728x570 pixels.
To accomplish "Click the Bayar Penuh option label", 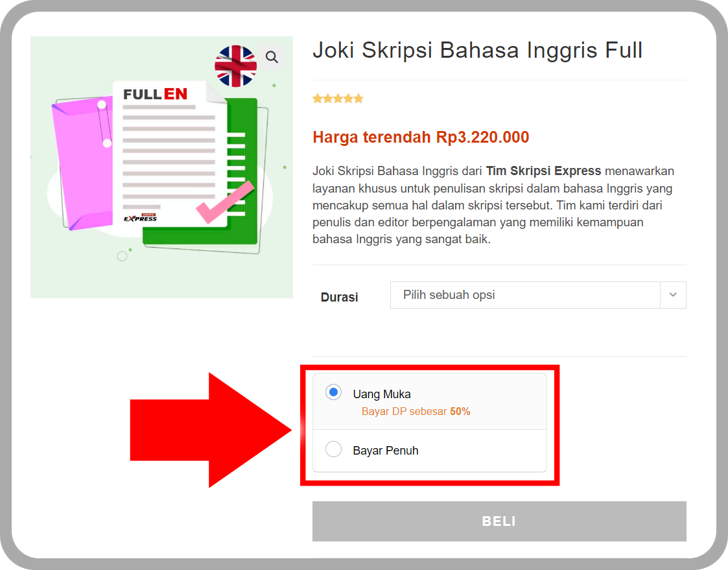I will coord(385,451).
